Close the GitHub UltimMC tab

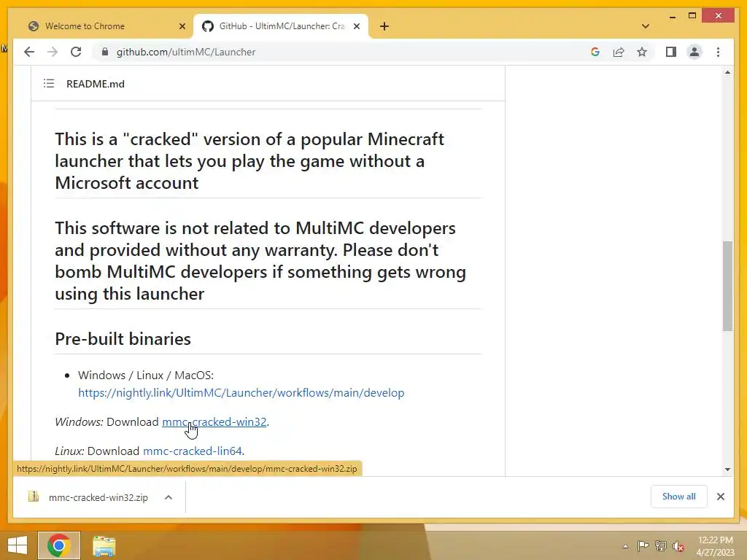[x=356, y=26]
